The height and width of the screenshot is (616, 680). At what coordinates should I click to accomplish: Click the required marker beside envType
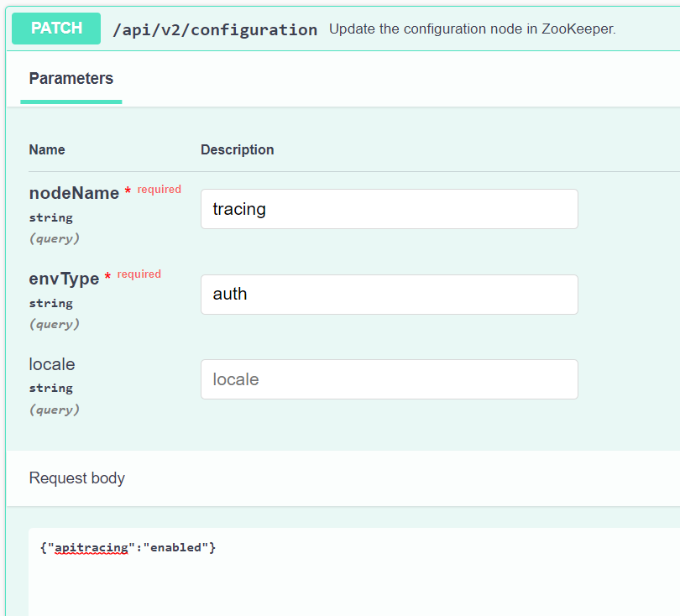[x=139, y=274]
